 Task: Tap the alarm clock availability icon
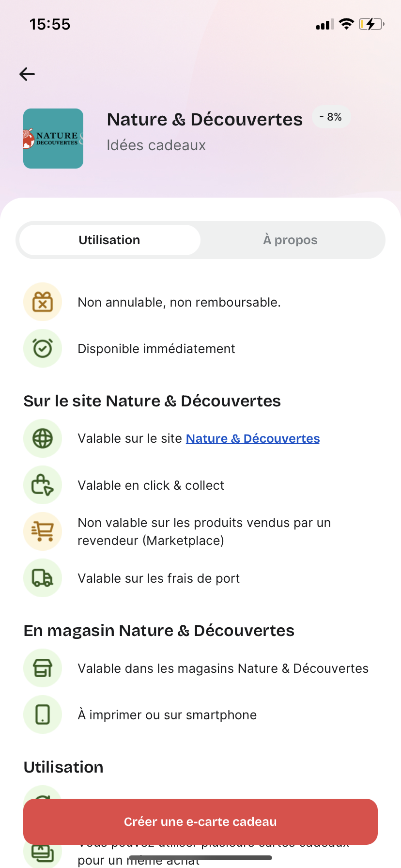(x=43, y=348)
